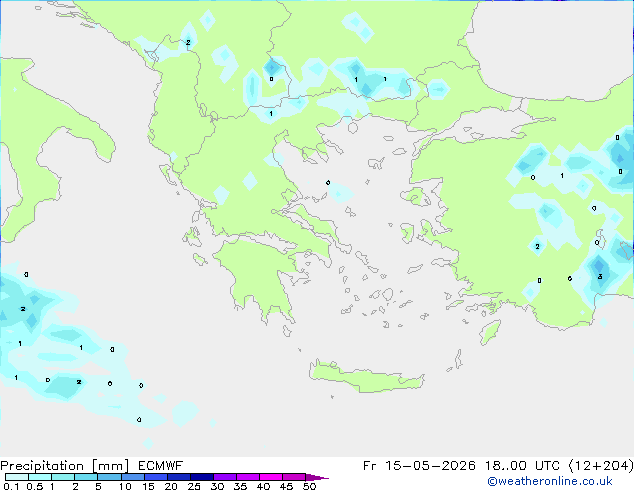The height and width of the screenshot is (490, 634).
Task: Click the '(12+204)' forecast offset text
Action: [601, 466]
